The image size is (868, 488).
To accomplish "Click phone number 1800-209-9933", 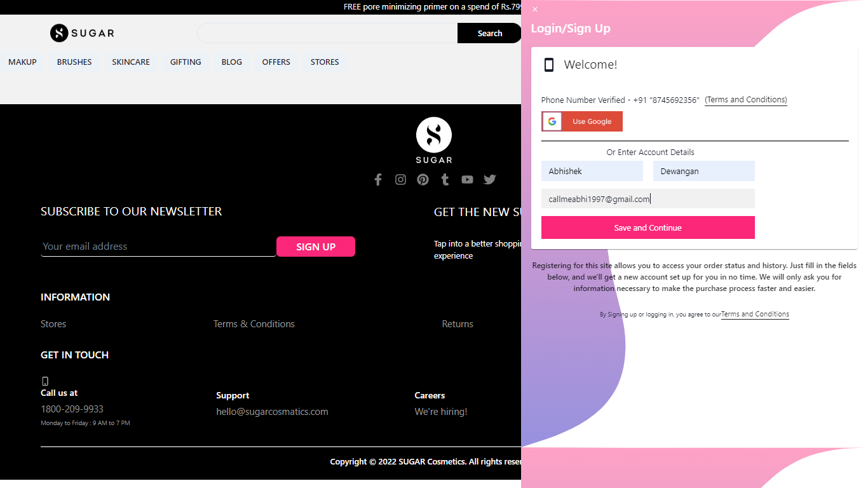I will point(72,409).
